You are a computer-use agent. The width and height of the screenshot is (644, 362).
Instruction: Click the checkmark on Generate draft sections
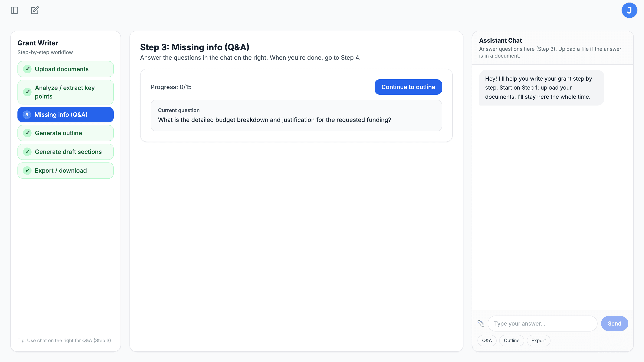tap(27, 152)
